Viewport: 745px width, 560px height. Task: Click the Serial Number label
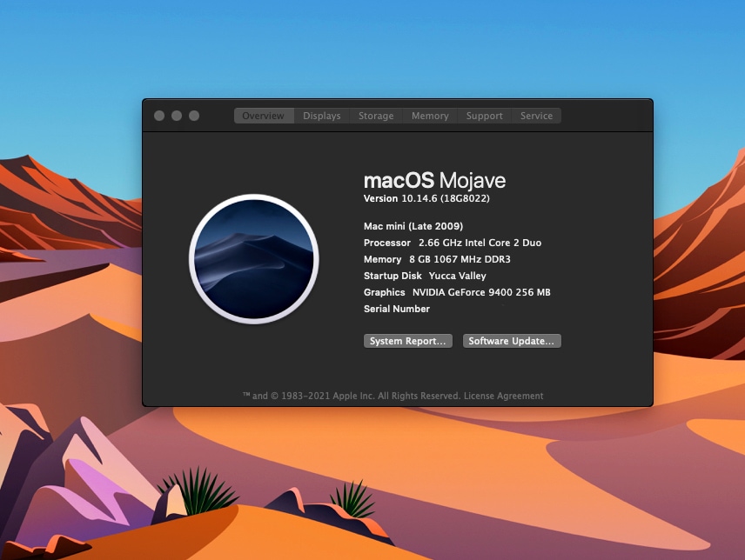[x=397, y=309]
